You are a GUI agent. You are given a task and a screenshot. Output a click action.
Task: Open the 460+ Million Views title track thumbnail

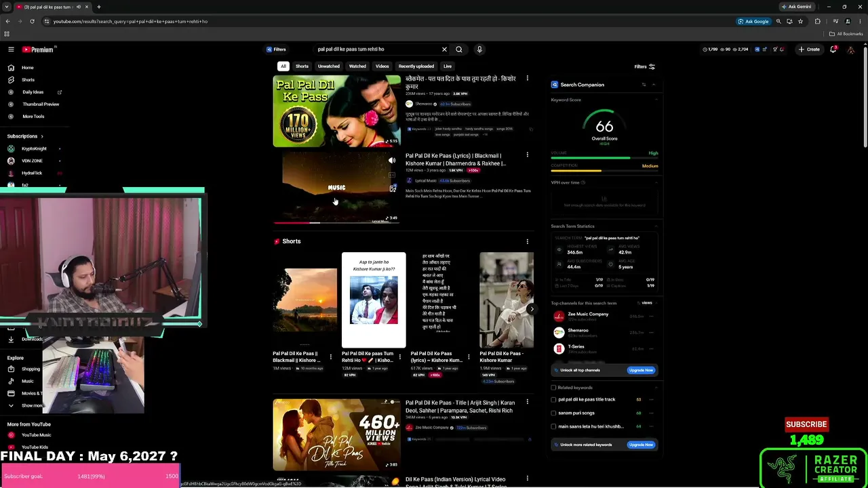coord(337,434)
